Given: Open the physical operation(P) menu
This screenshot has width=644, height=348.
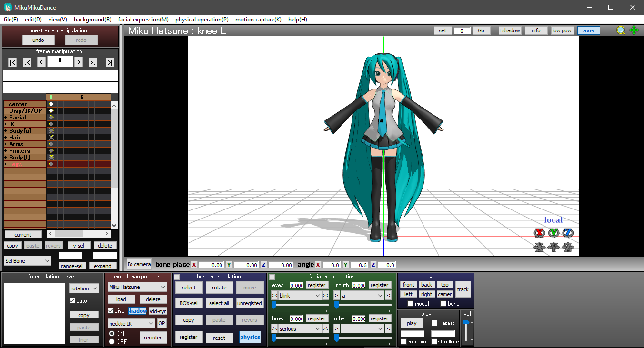Looking at the screenshot, I should coord(201,20).
